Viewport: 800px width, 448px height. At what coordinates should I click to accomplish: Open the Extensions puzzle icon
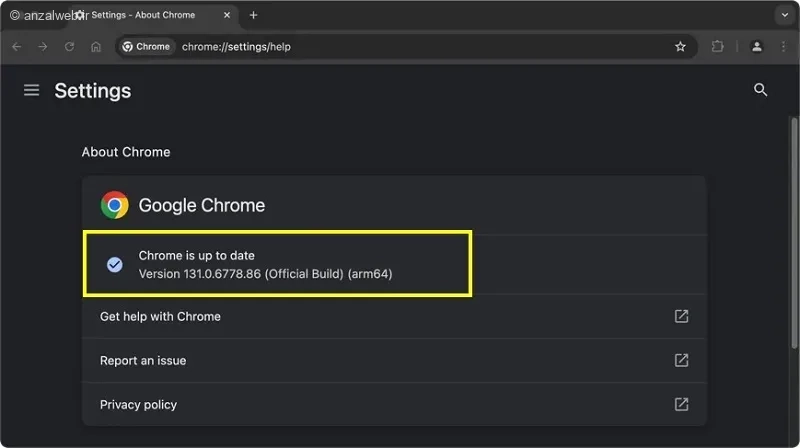tap(717, 46)
